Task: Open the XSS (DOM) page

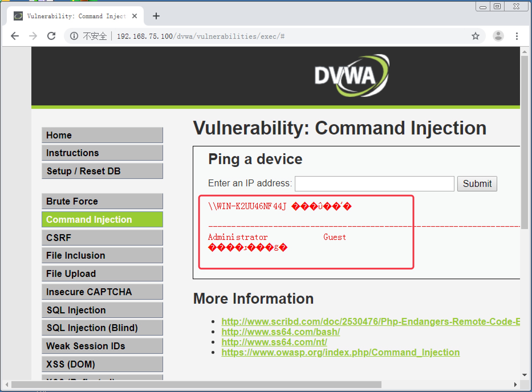Action: coord(102,364)
